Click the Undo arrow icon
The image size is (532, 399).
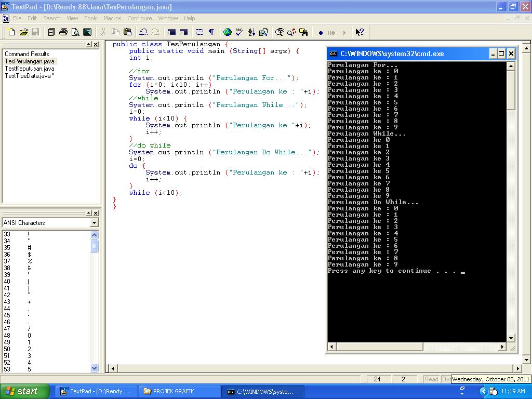tap(143, 32)
